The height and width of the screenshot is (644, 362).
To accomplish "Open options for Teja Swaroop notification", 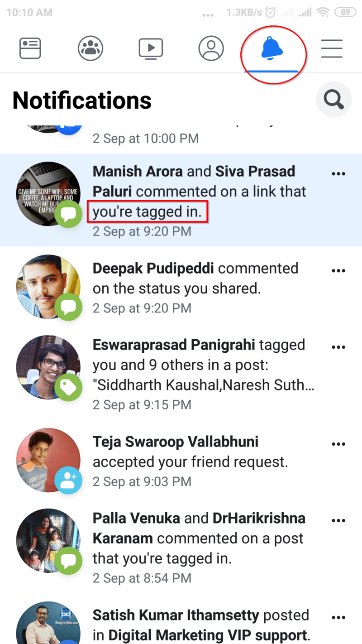I will (338, 444).
